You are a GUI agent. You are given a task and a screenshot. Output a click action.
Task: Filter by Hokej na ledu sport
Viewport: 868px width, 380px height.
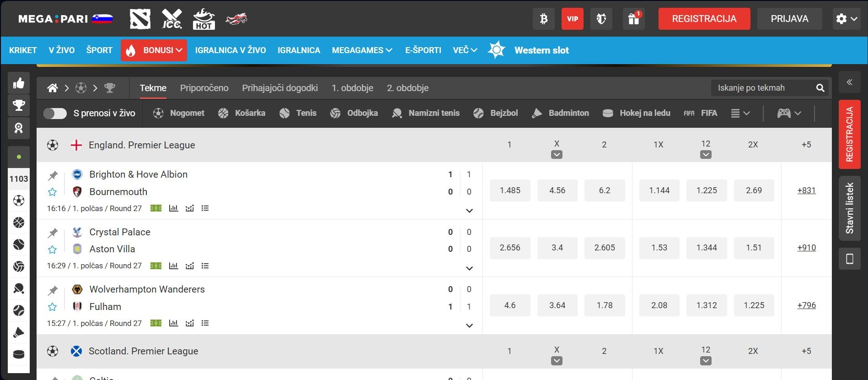click(636, 114)
